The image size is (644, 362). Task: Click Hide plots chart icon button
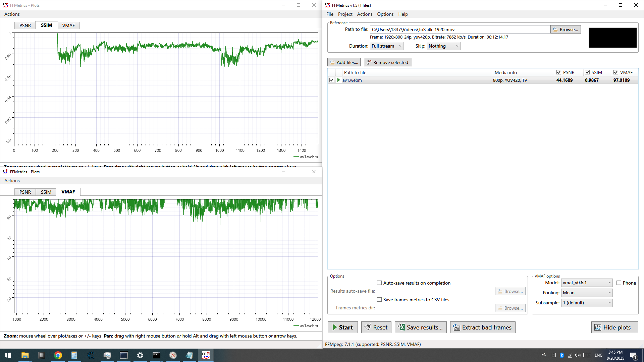[614, 327]
